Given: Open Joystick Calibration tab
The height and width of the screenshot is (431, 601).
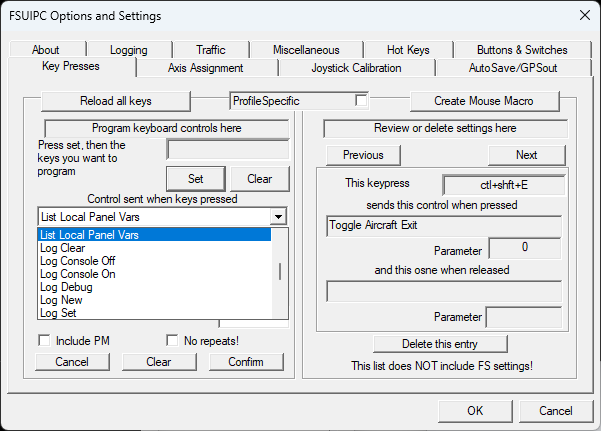Looking at the screenshot, I should pyautogui.click(x=356, y=68).
